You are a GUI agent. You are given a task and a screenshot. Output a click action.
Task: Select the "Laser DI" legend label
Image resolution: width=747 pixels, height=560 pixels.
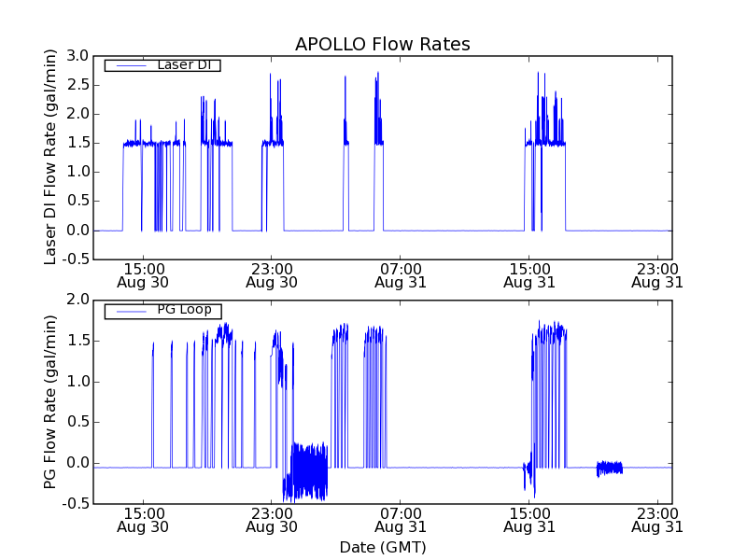184,64
